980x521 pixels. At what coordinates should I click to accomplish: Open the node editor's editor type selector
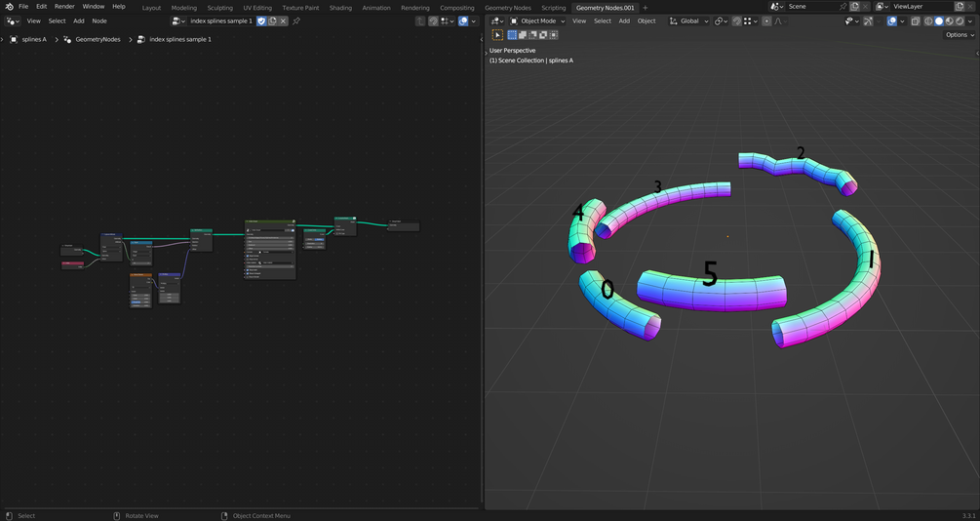tap(13, 21)
